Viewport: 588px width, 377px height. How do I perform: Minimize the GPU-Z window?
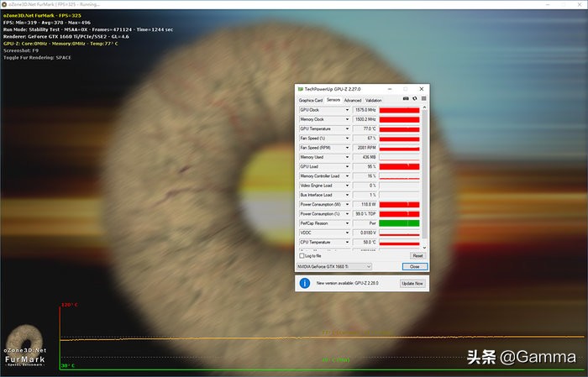(x=390, y=89)
